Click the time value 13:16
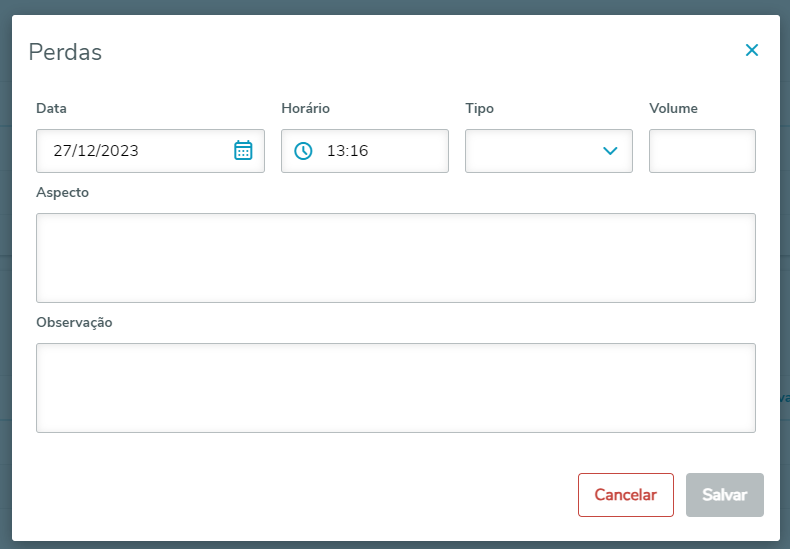 tap(348, 151)
